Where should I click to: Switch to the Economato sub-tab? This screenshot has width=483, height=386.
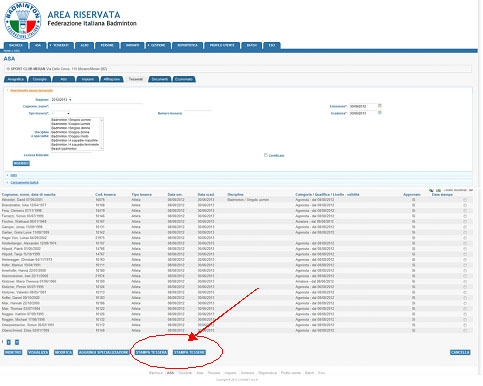(x=184, y=79)
